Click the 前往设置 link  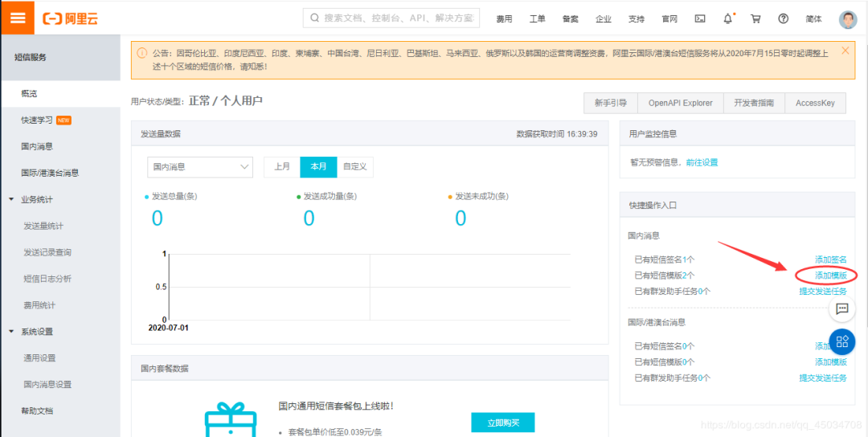coord(702,162)
